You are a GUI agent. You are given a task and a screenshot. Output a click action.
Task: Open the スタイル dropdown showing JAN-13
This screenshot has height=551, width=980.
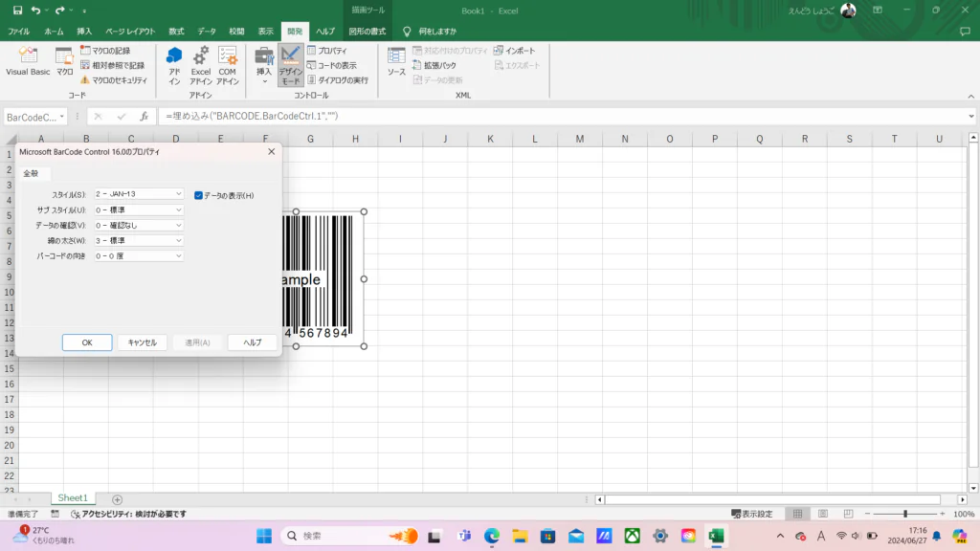(139, 194)
